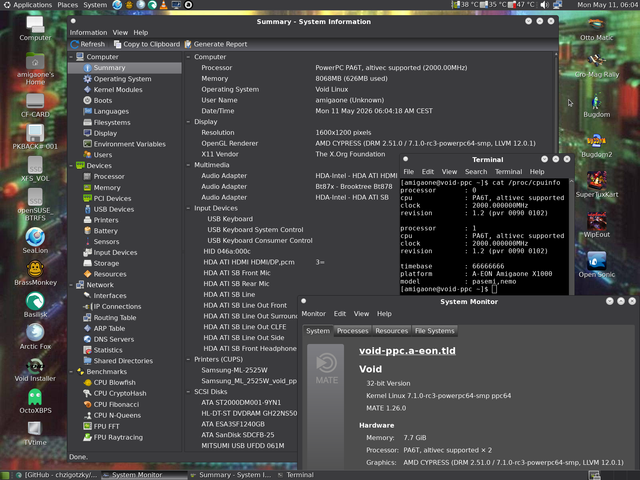Switch to the Resources tab
Image resolution: width=640 pixels, height=480 pixels.
[391, 331]
